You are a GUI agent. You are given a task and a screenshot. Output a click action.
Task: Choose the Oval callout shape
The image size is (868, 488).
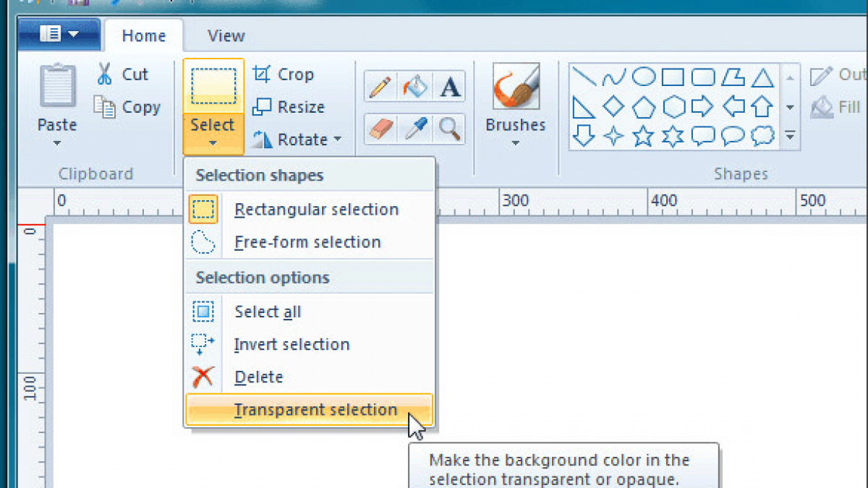click(733, 136)
